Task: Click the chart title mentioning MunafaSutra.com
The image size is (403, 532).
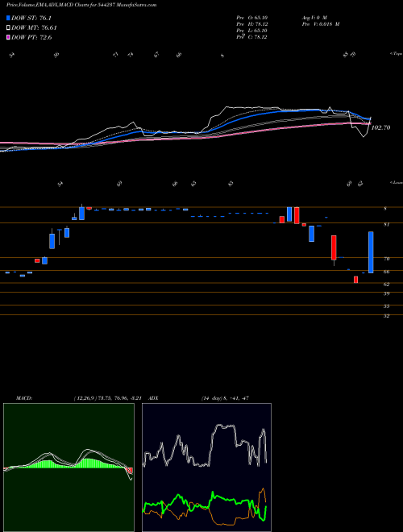Action: tap(81, 5)
